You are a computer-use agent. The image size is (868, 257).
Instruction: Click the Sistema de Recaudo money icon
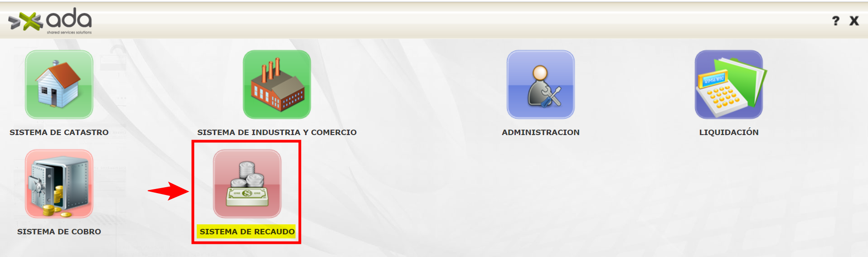click(247, 184)
